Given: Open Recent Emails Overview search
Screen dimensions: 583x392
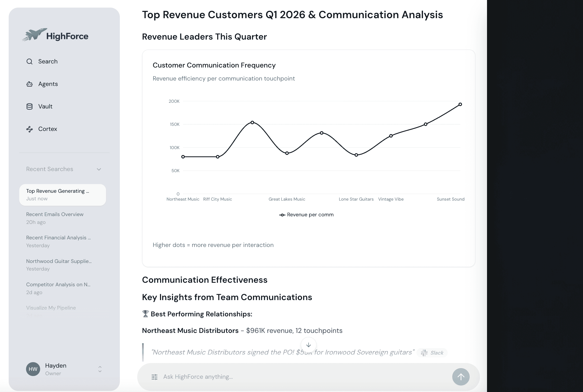Looking at the screenshot, I should [55, 214].
